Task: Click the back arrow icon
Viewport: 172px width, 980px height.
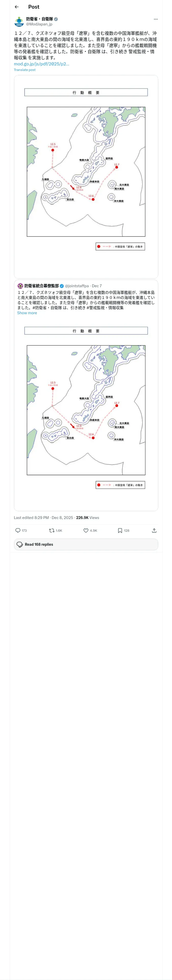Action: point(16,7)
